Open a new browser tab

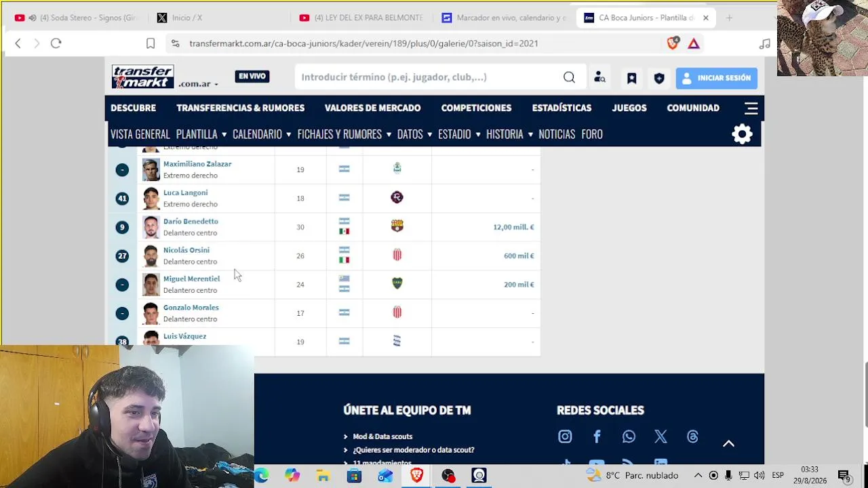click(x=729, y=18)
